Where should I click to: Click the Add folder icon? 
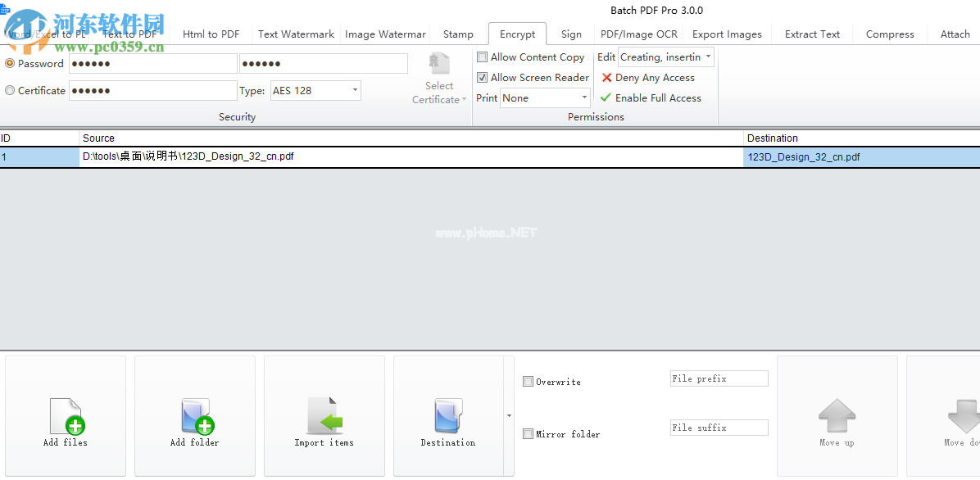[x=195, y=416]
